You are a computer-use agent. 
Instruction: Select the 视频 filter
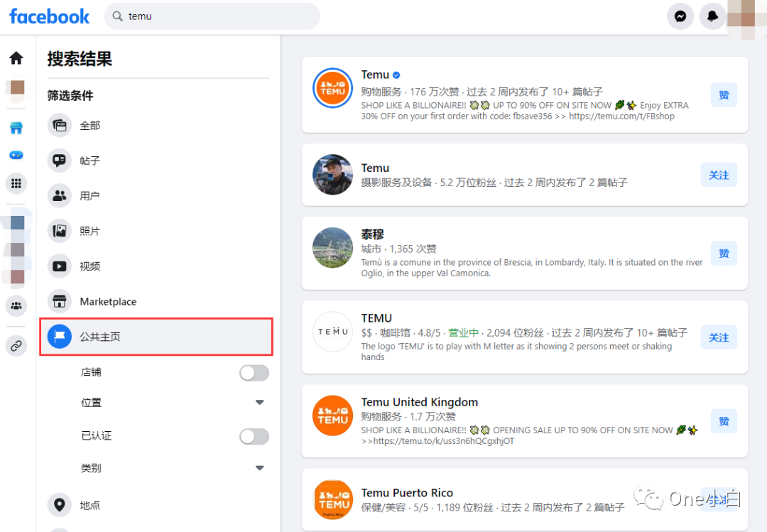[158, 266]
